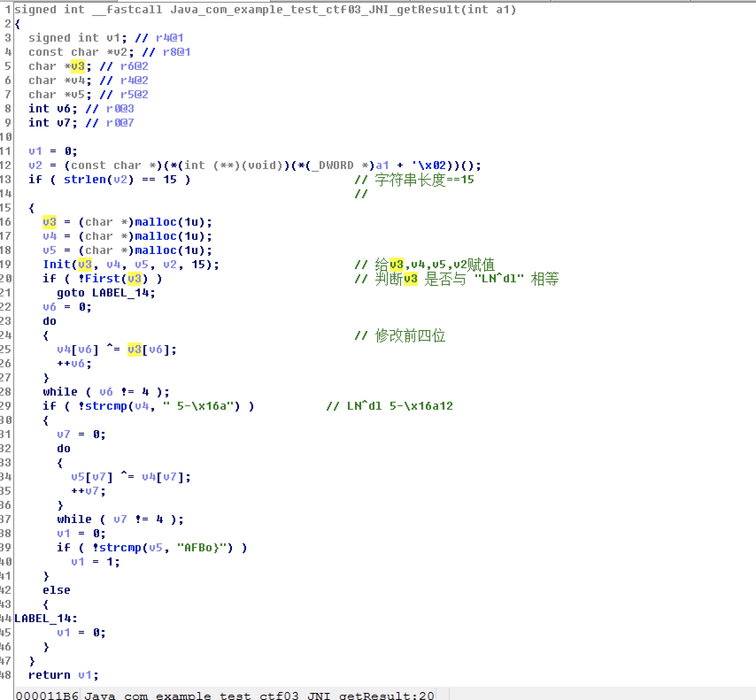
Task: Click the Init function call
Action: point(57,265)
